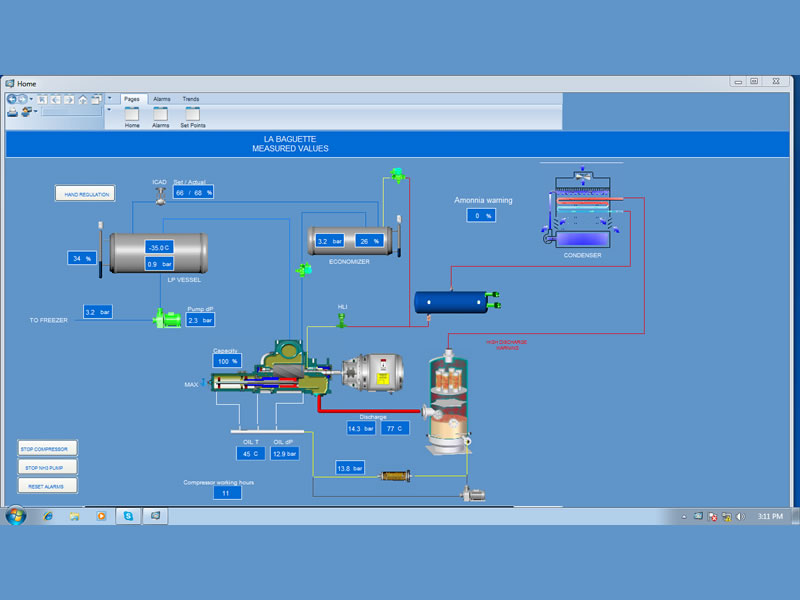The width and height of the screenshot is (800, 600).
Task: Click the HLI valve icon
Action: (342, 321)
